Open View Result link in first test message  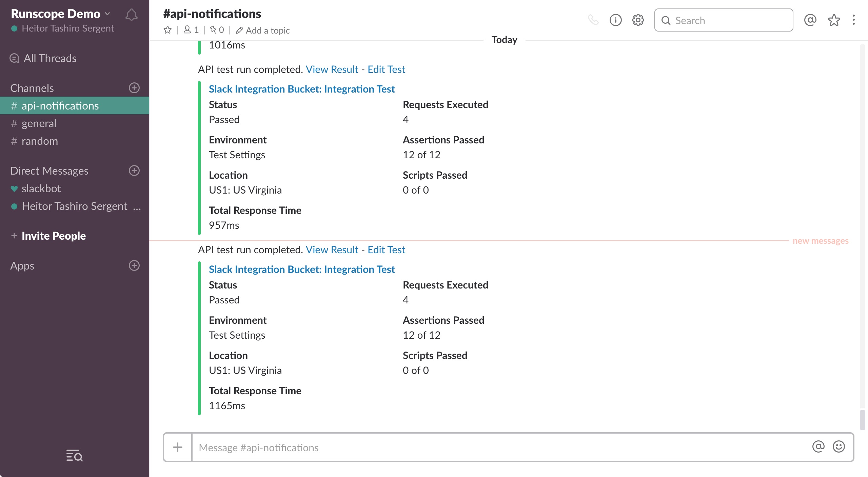(x=332, y=69)
